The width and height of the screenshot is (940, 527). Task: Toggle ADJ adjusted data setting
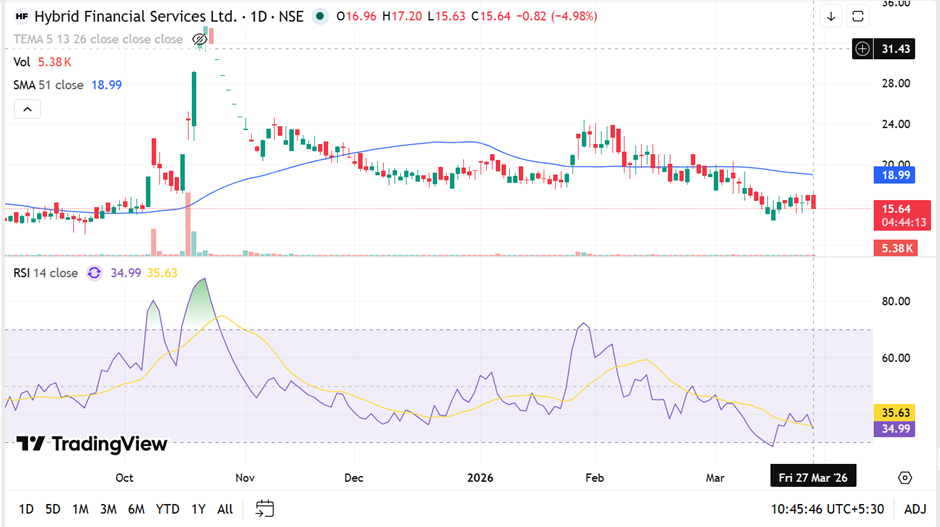[914, 509]
